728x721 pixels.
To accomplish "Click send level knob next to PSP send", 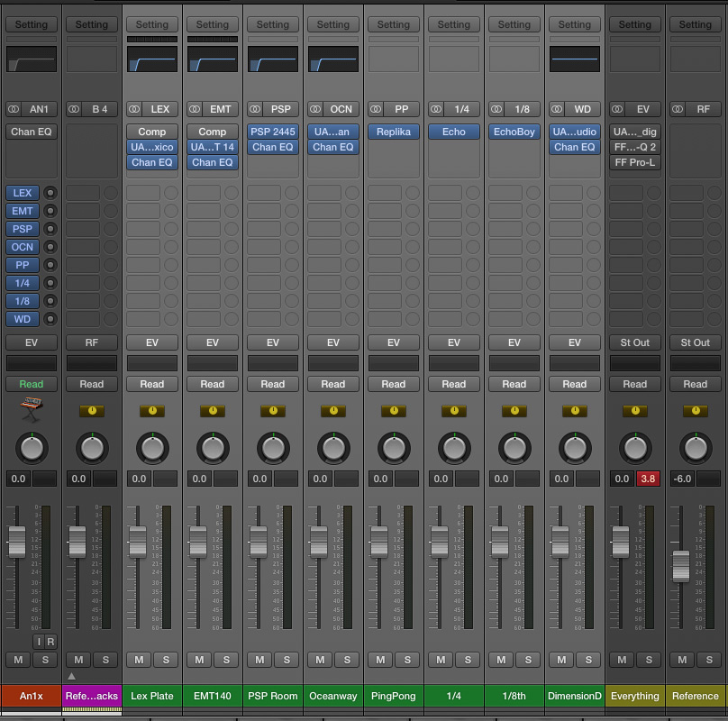I will coord(50,229).
